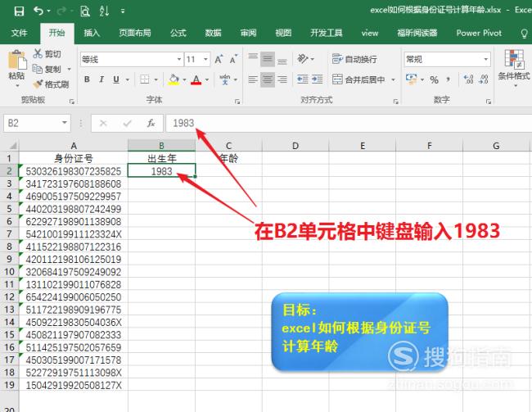
Task: Click the percent style icon
Action: pyautogui.click(x=434, y=79)
